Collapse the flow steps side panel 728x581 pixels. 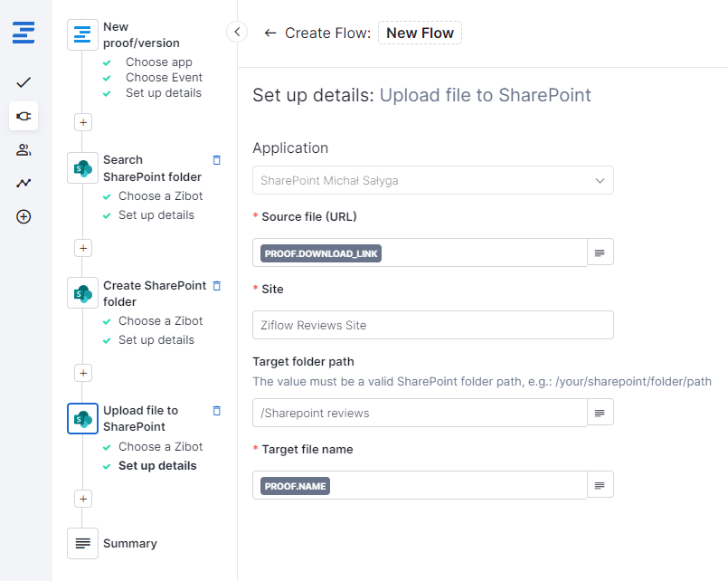pyautogui.click(x=237, y=33)
